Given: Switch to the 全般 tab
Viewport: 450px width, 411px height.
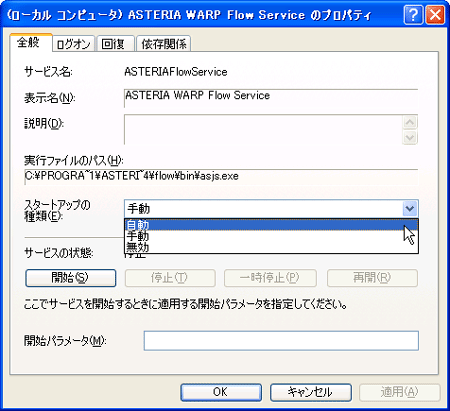Looking at the screenshot, I should pyautogui.click(x=31, y=42).
